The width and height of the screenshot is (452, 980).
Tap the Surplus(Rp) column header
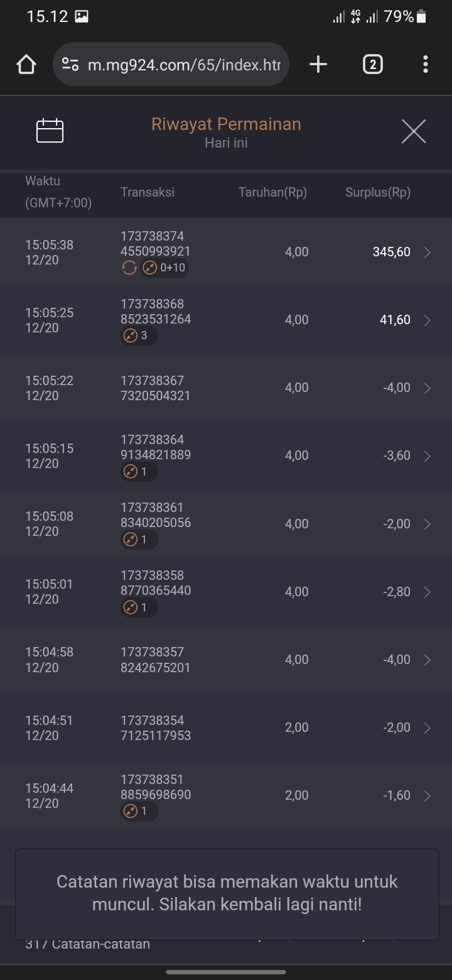(x=377, y=192)
